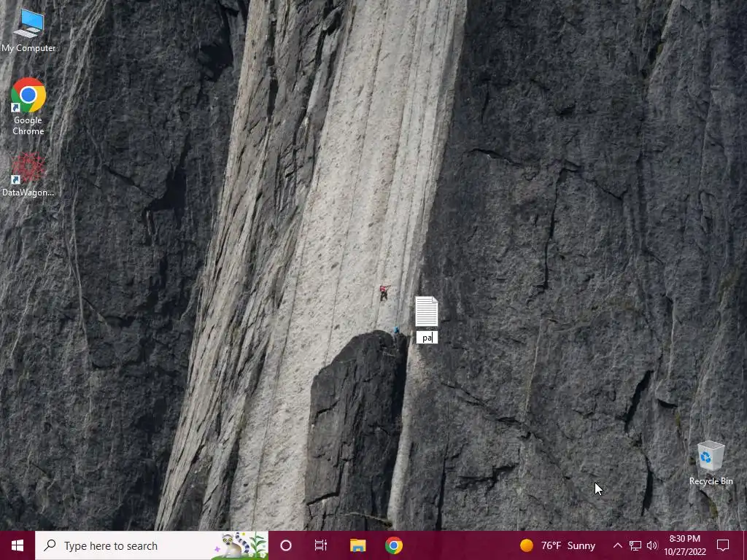Open Cortana from the taskbar
This screenshot has height=560, width=747.
click(x=286, y=545)
